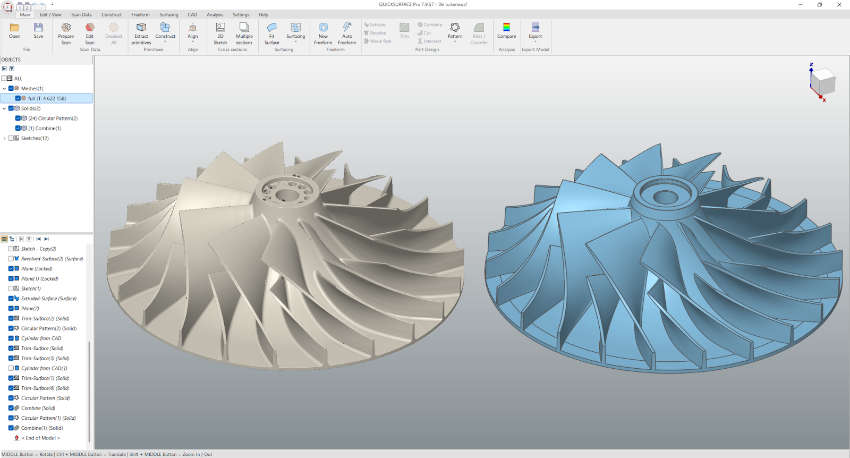This screenshot has height=458, width=850.
Task: Uncheck the Plane (Locked) history checkbox
Action: [10, 269]
